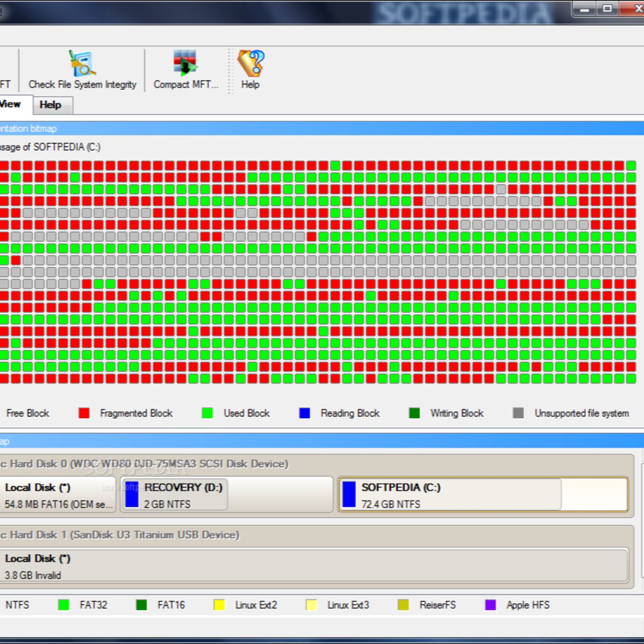Click the dark green Writing Block swatch

click(x=414, y=413)
